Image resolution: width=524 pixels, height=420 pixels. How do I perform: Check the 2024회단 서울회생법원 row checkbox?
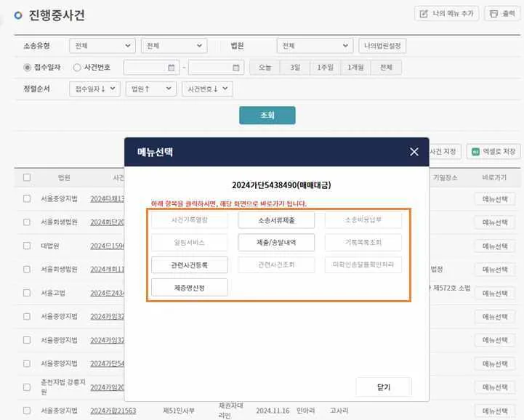click(27, 222)
